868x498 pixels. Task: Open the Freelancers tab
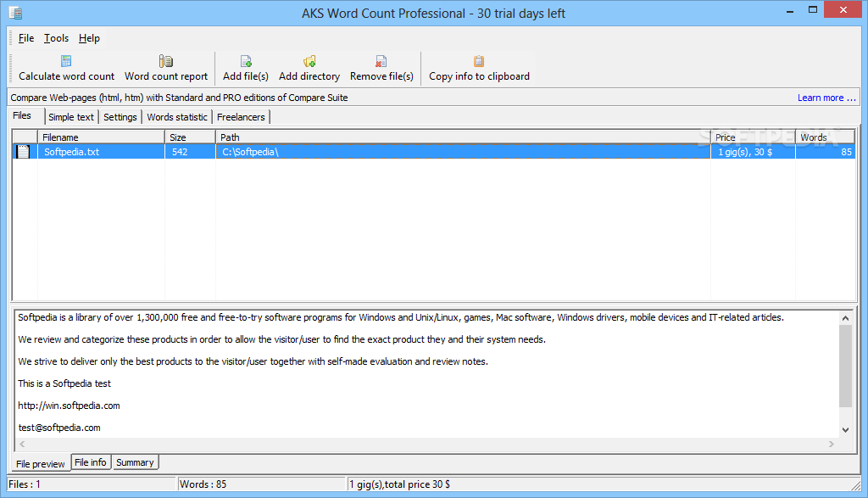coord(241,117)
